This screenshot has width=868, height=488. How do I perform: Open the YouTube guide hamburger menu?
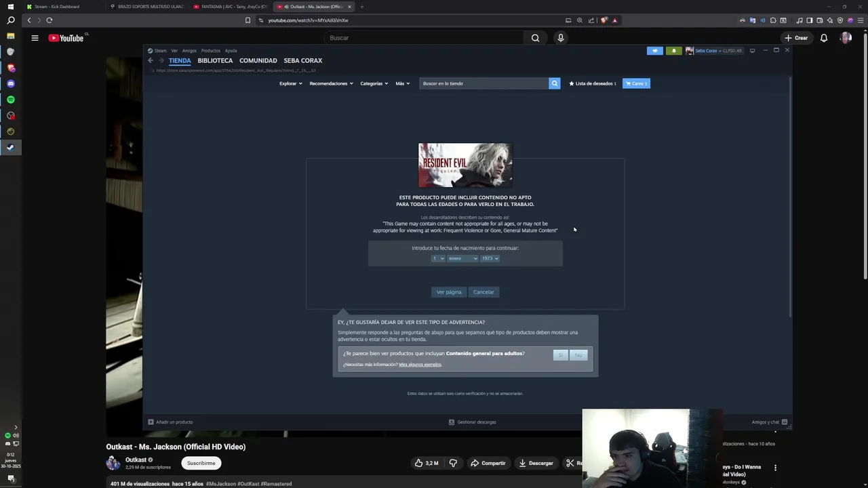35,38
